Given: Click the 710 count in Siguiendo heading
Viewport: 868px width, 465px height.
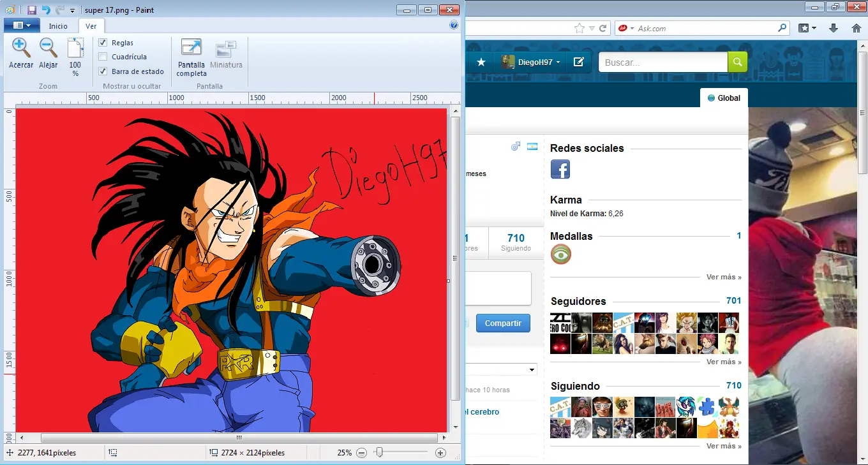Looking at the screenshot, I should [x=734, y=385].
